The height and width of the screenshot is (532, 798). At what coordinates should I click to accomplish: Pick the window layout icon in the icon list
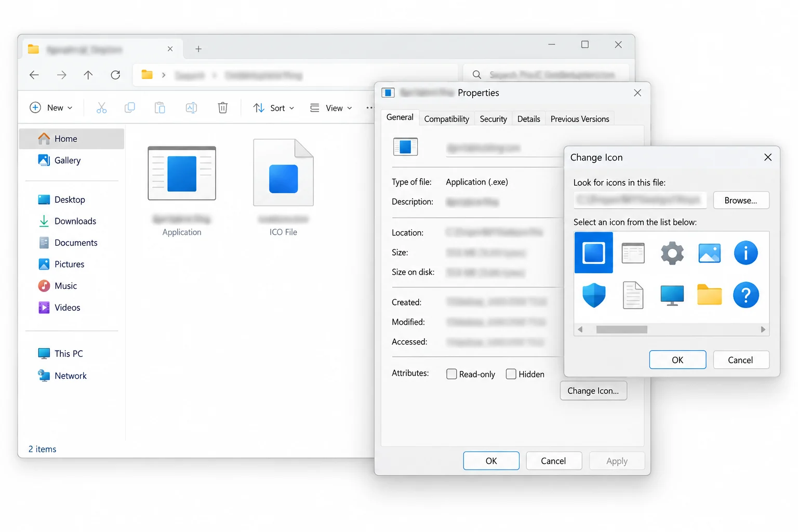coord(633,253)
